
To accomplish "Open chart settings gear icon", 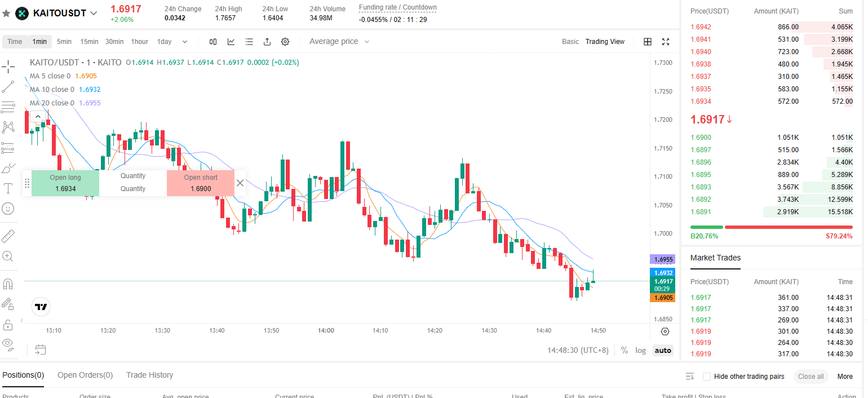I will (x=285, y=42).
